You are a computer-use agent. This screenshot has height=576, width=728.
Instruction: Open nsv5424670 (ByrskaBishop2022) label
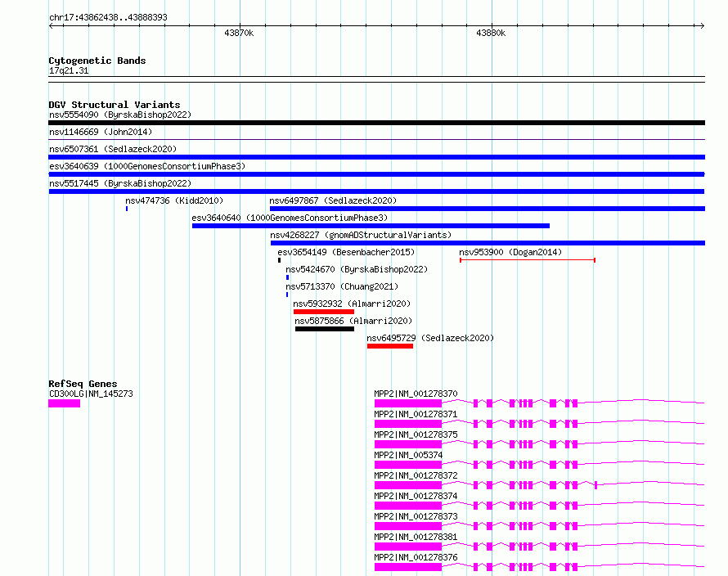[357, 269]
